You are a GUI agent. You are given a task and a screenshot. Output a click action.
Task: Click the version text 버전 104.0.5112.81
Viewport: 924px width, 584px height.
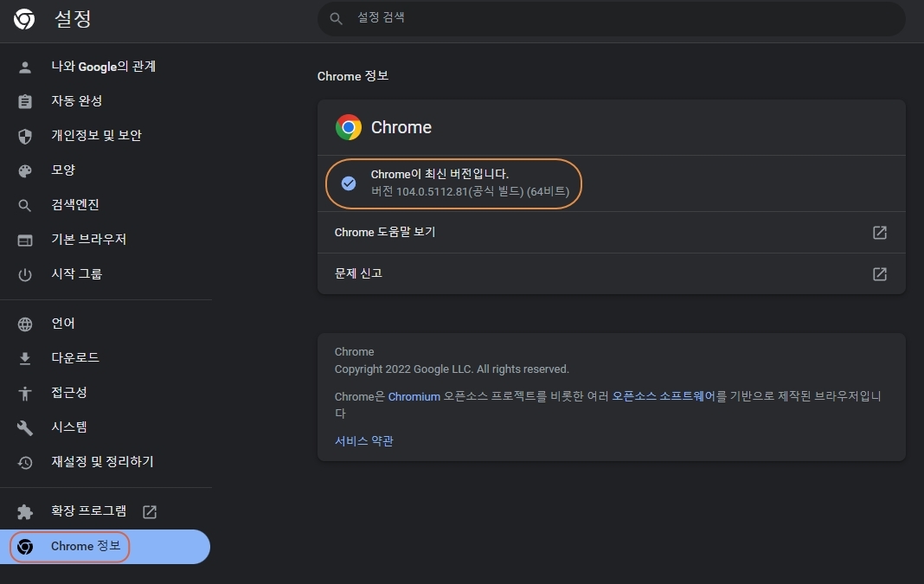(x=470, y=191)
